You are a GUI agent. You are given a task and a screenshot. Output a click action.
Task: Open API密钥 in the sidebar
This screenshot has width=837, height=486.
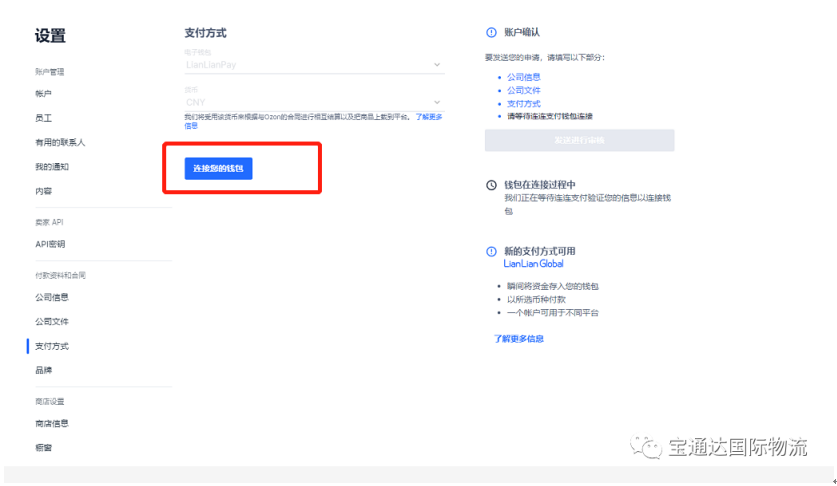click(50, 244)
